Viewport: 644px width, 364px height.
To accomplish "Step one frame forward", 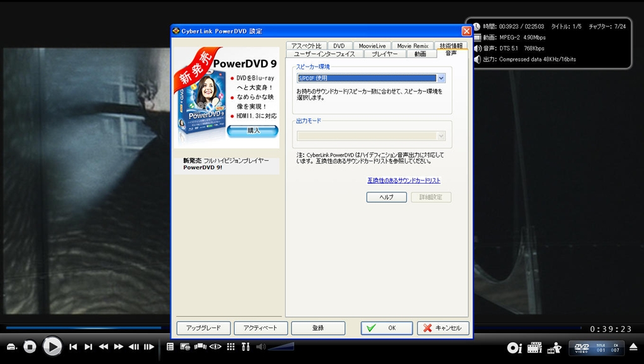I will click(149, 347).
